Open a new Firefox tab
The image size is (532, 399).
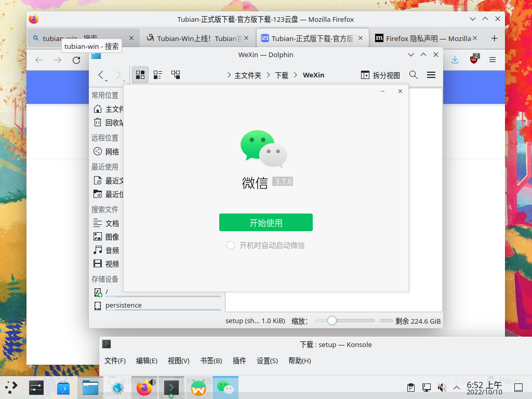click(x=494, y=38)
